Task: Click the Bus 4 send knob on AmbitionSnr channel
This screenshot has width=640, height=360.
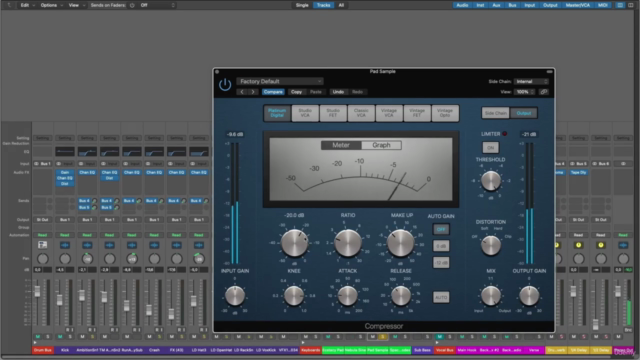Action: [94, 201]
